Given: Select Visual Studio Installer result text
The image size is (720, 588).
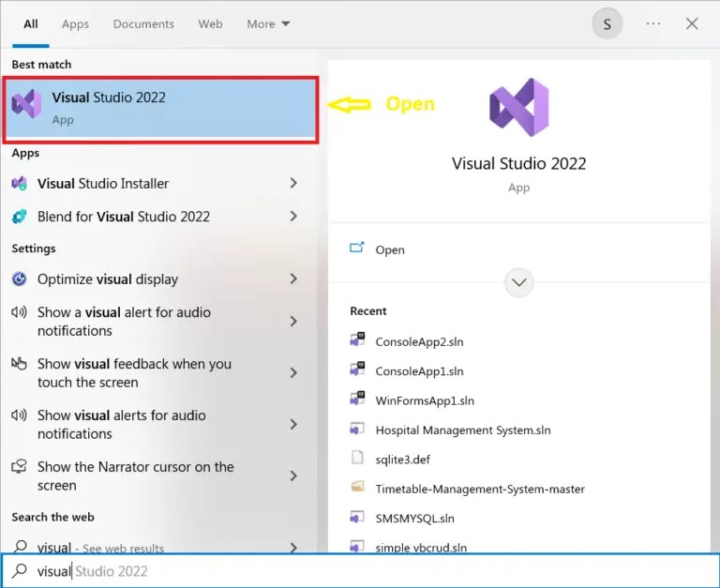Looking at the screenshot, I should pos(103,183).
